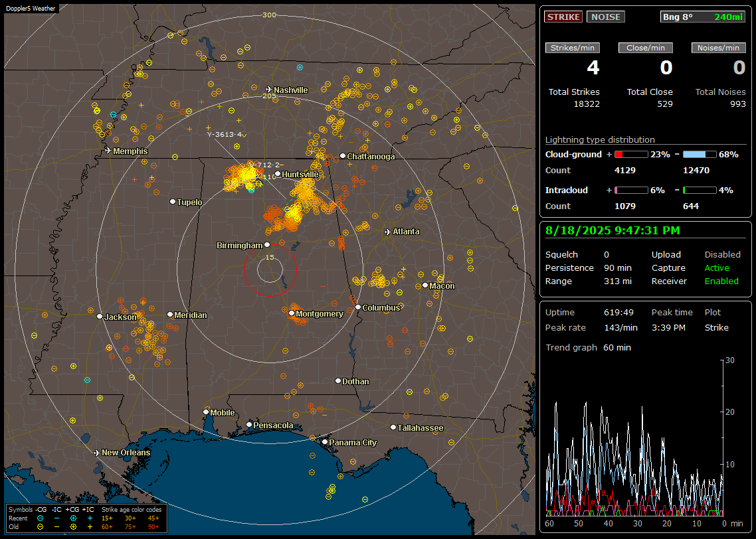This screenshot has height=539, width=756.
Task: Click the Tallahassee city marker dot
Action: click(393, 427)
